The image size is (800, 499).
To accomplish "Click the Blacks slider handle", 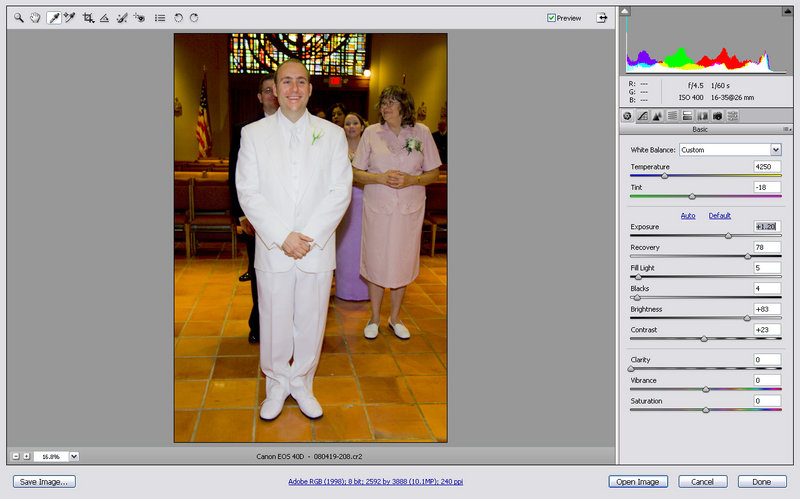I will (x=637, y=297).
